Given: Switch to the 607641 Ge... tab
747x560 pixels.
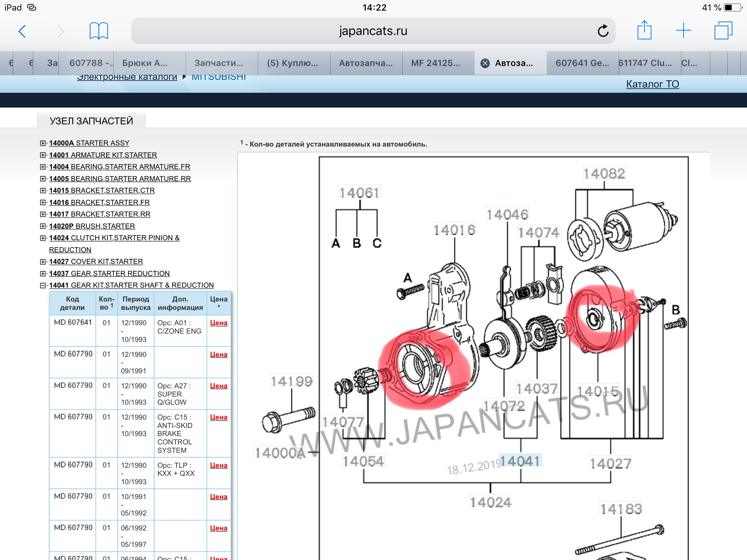Looking at the screenshot, I should 582,63.
